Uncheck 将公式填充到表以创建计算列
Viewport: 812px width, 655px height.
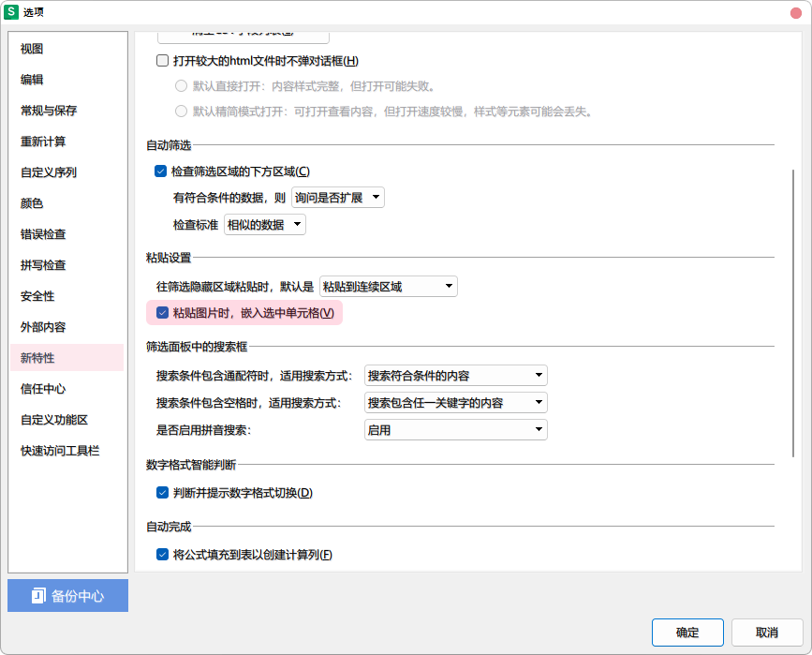coord(162,555)
